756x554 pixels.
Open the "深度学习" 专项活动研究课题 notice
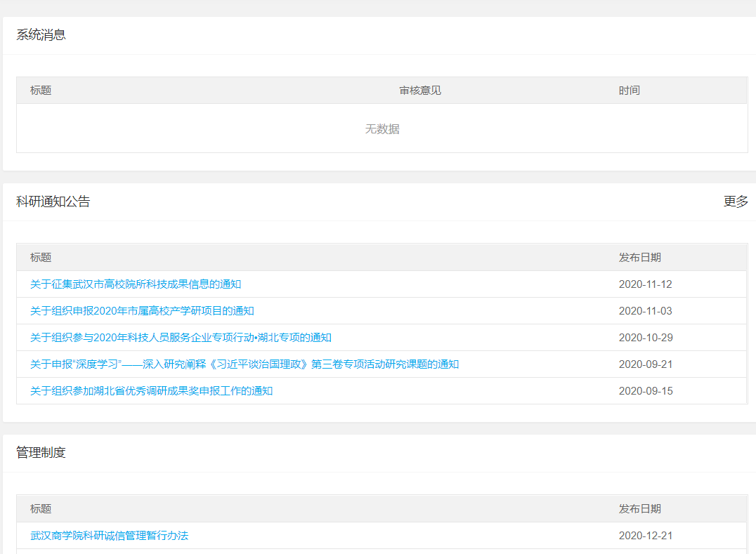245,364
